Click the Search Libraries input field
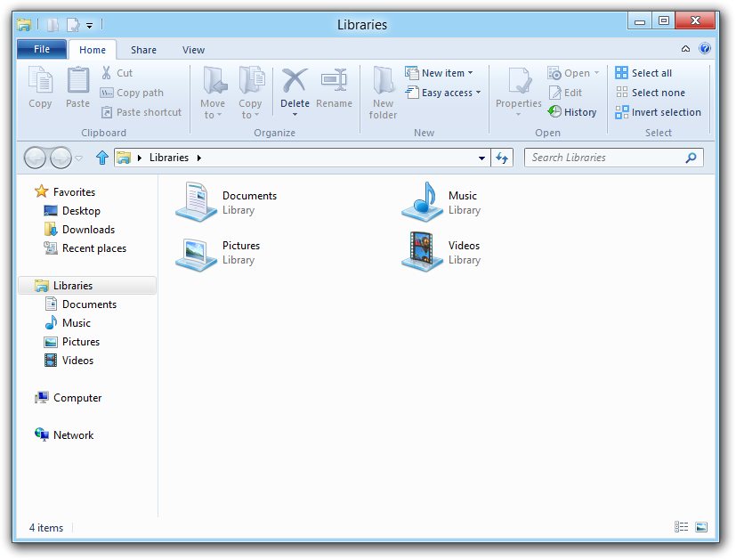The height and width of the screenshot is (560, 736). point(605,158)
